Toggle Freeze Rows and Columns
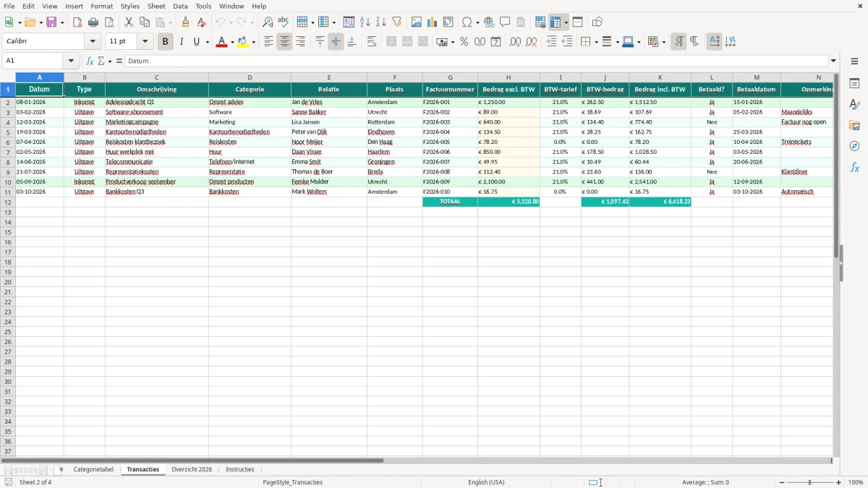Screen dimensions: 868x488 tap(556, 22)
